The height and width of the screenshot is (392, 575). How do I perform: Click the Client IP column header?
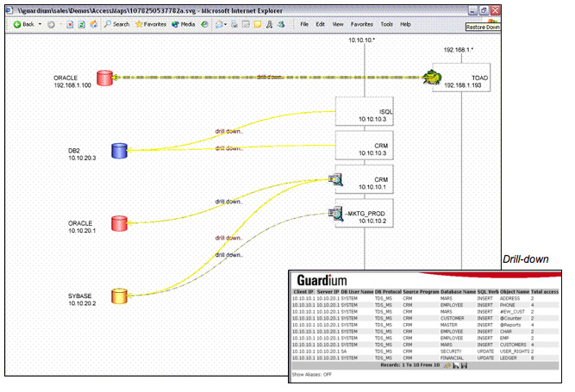coord(303,291)
